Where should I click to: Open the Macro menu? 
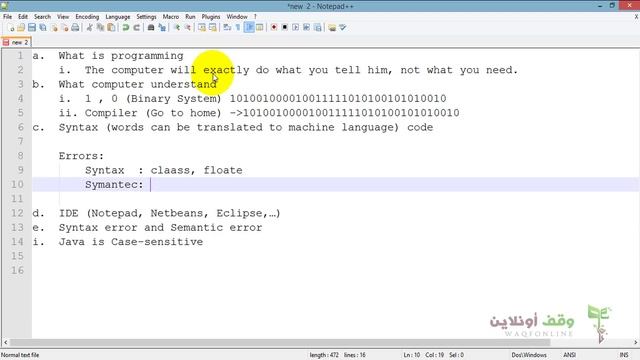point(171,17)
